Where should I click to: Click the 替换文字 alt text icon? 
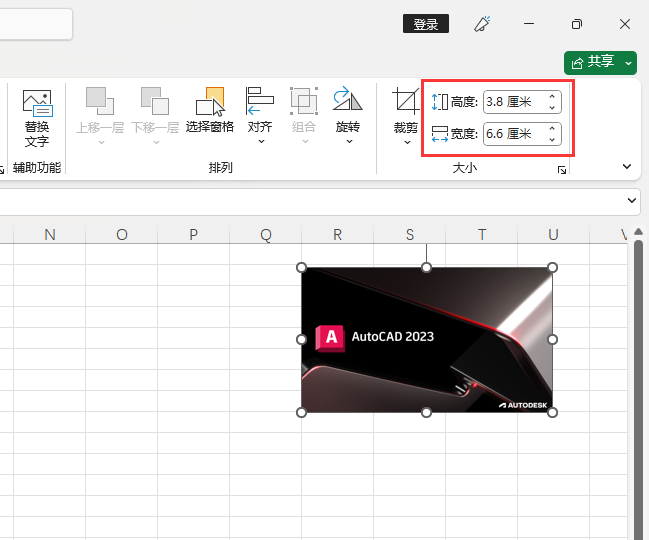click(x=37, y=103)
